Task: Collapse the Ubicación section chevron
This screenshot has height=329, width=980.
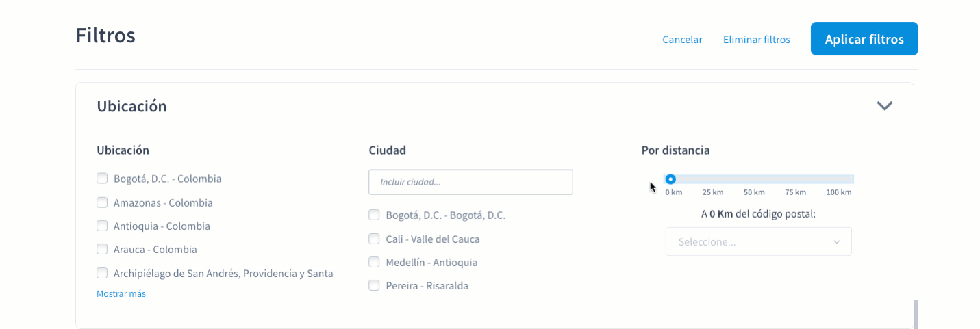Action: [x=884, y=106]
